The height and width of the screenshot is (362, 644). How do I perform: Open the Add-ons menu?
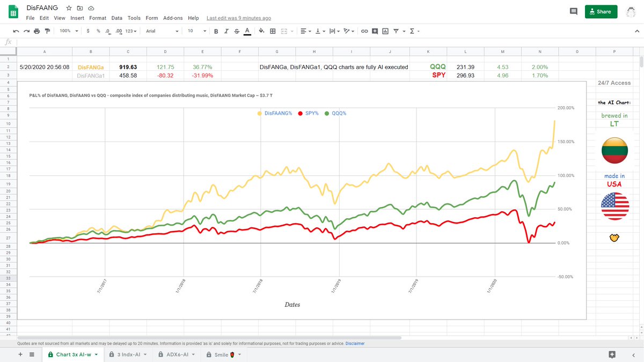(173, 18)
